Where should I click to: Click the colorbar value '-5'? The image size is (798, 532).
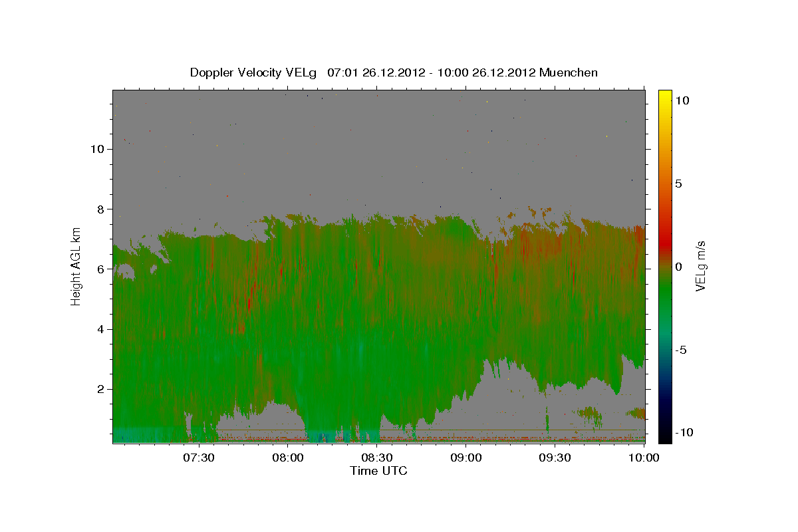click(682, 350)
